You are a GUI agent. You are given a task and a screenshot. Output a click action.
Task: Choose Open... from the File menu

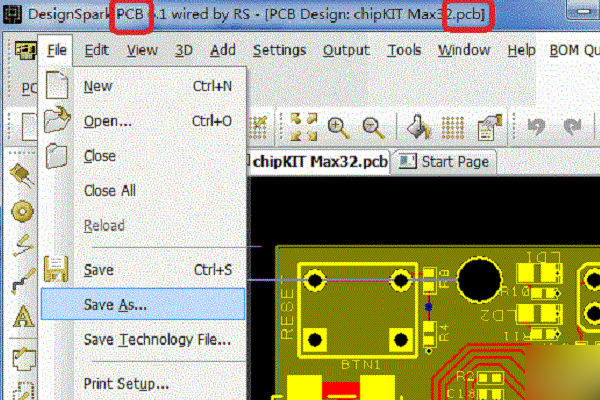pyautogui.click(x=143, y=121)
